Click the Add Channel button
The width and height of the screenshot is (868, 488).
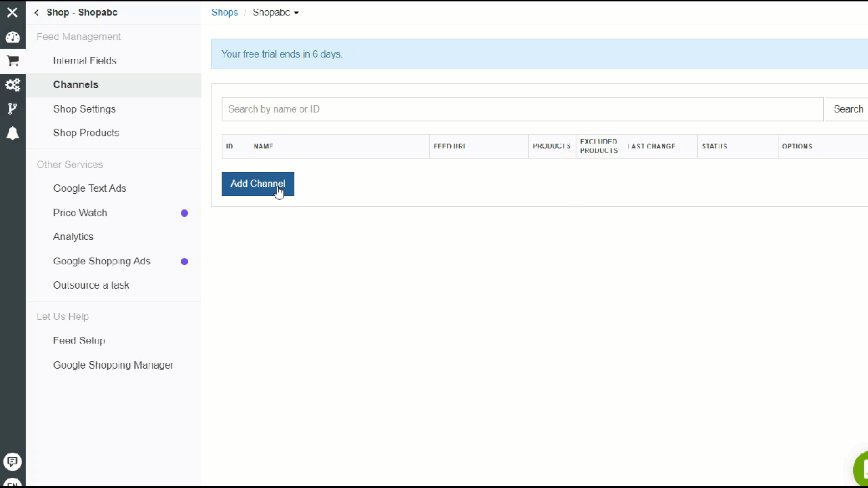click(258, 184)
